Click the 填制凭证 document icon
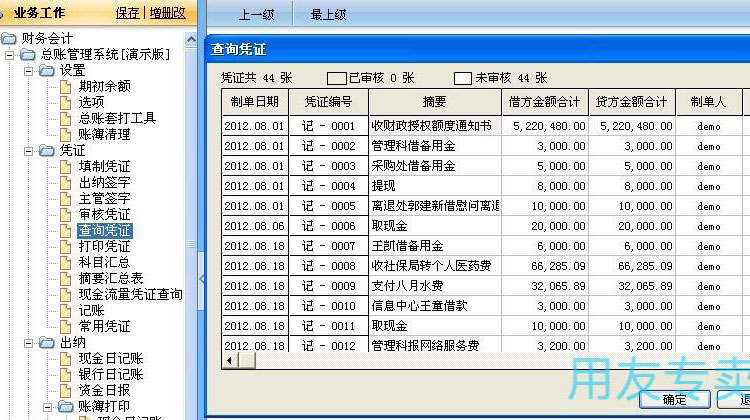Viewport: 750px width, 420px height. pyautogui.click(x=66, y=166)
